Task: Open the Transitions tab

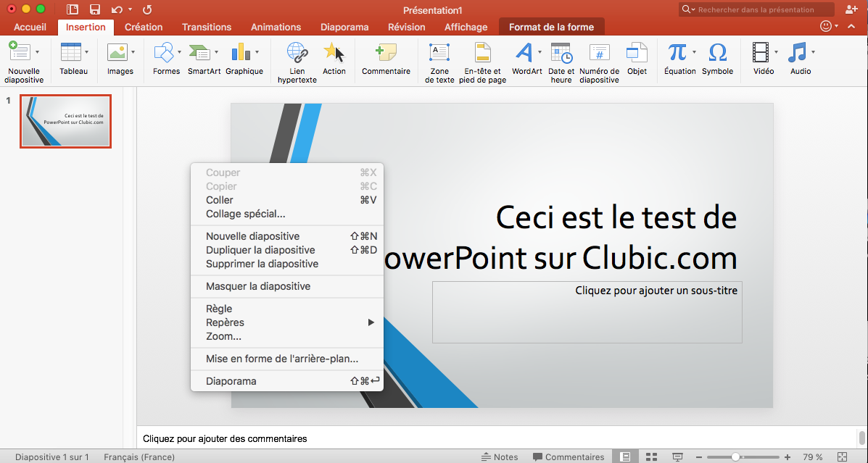Action: (207, 27)
